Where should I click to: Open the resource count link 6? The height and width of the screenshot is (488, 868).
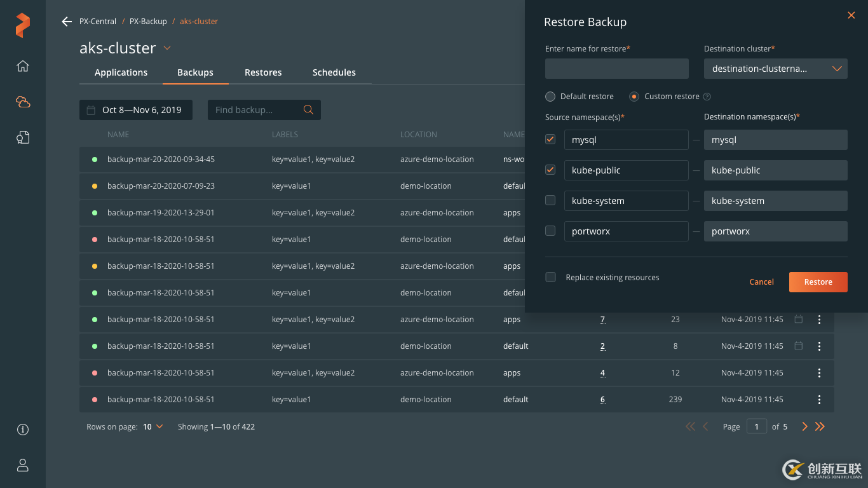pyautogui.click(x=602, y=400)
